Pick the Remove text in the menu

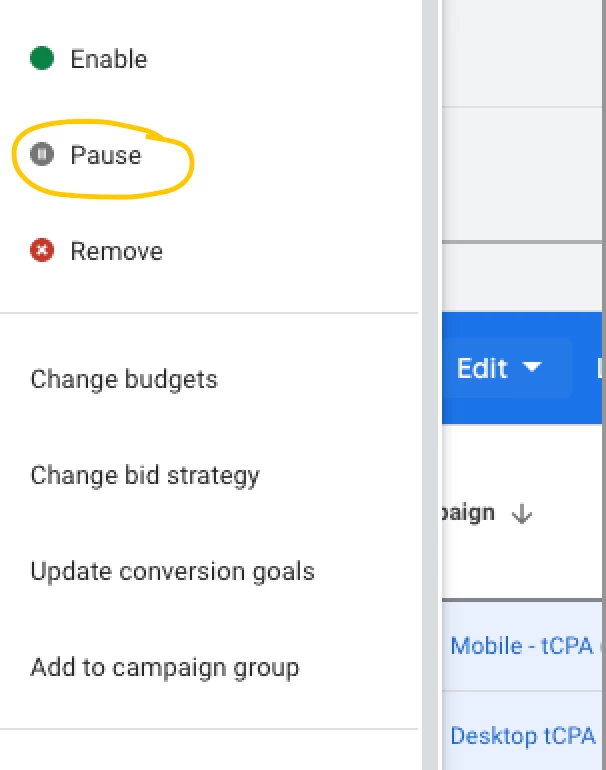click(116, 251)
